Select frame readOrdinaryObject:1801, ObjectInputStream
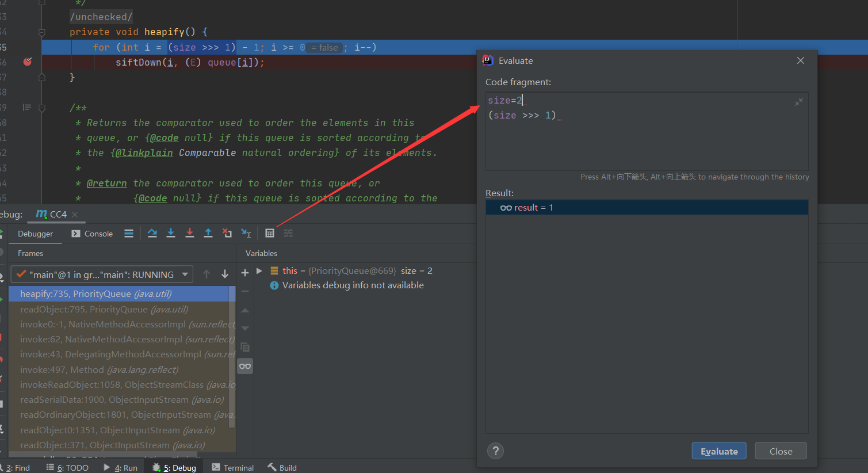This screenshot has height=473, width=868. click(x=118, y=415)
